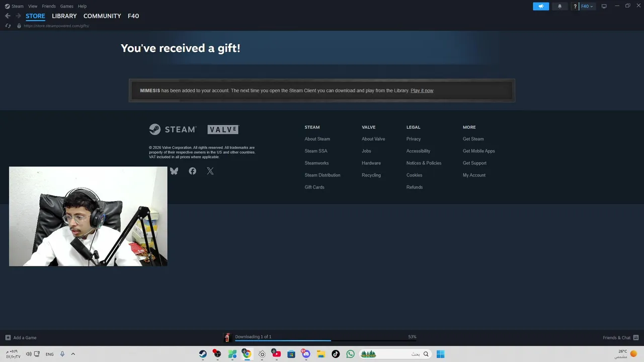644x362 pixels.
Task: Click the Downloading 1 of 1 status
Action: (x=253, y=336)
